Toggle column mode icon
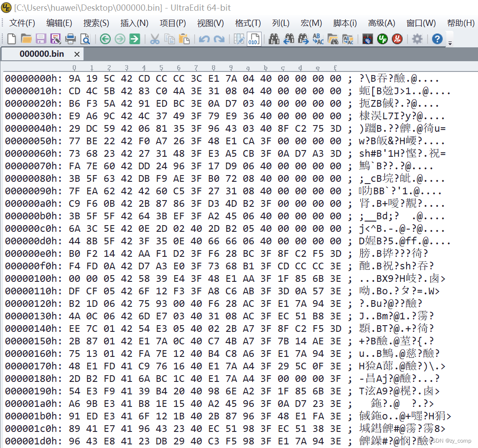478x448 pixels. [x=239, y=39]
